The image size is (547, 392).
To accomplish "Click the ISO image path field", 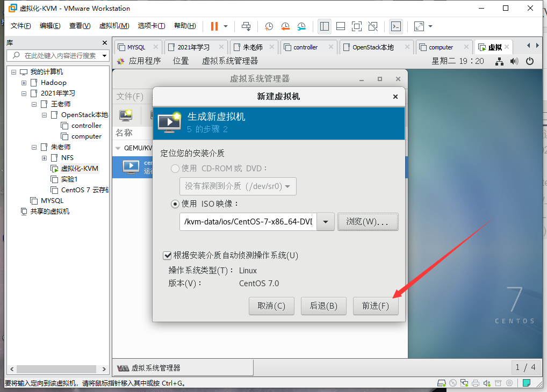I will (x=248, y=222).
